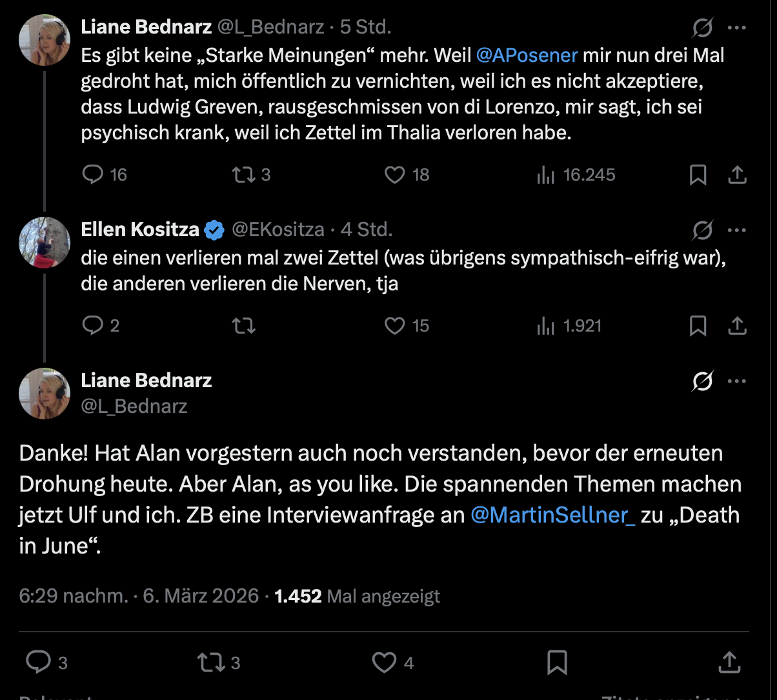Open Grok icon on first tweet

(x=702, y=28)
